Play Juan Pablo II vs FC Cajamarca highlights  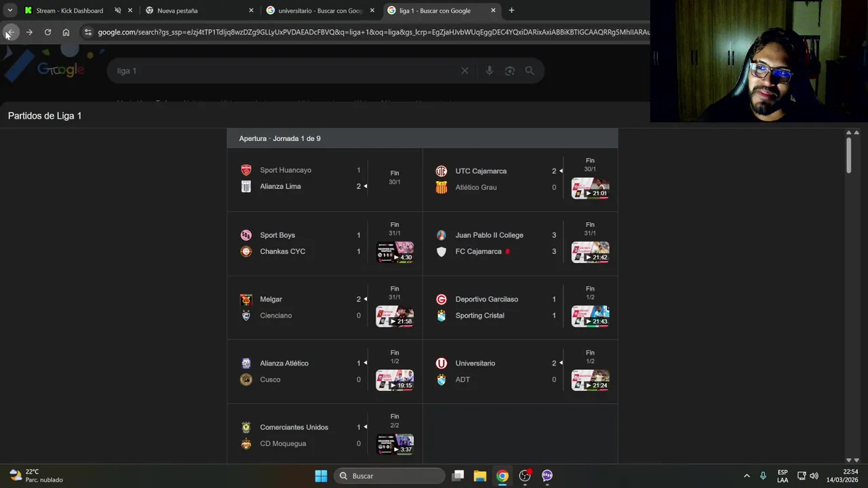point(590,252)
